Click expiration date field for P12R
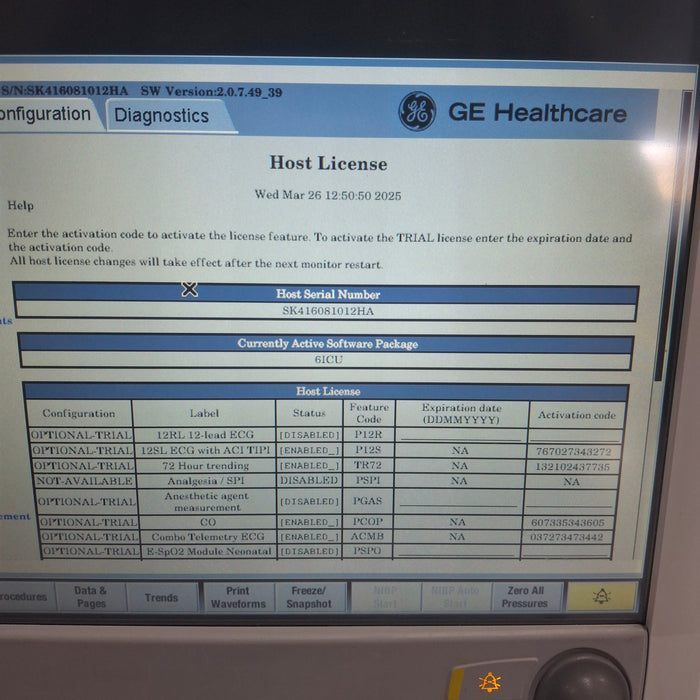700x700 pixels. (461, 435)
